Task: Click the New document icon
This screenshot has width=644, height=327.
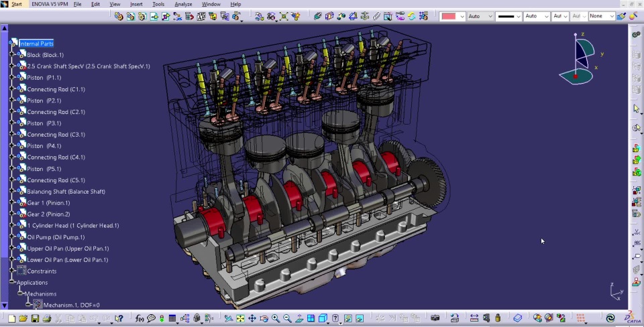Action: pyautogui.click(x=12, y=319)
